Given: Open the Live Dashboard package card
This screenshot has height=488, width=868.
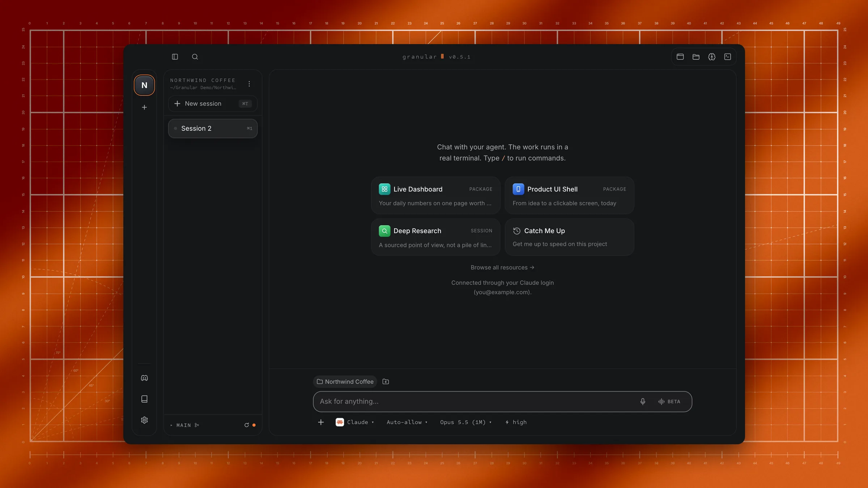Looking at the screenshot, I should point(435,196).
